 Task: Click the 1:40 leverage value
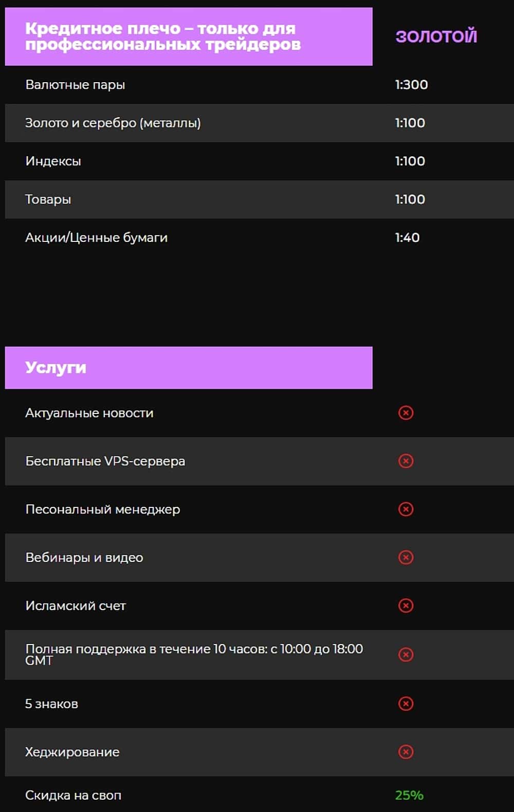(407, 238)
